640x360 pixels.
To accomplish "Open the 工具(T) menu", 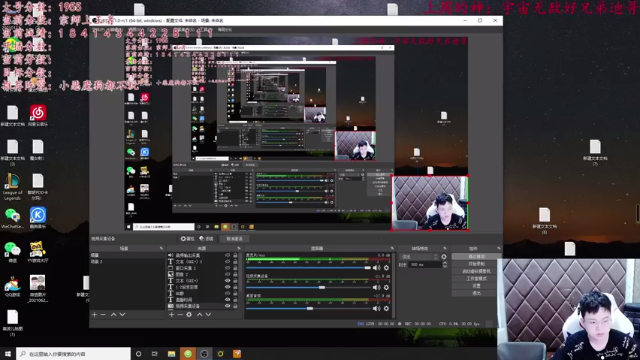I will tap(207, 29).
